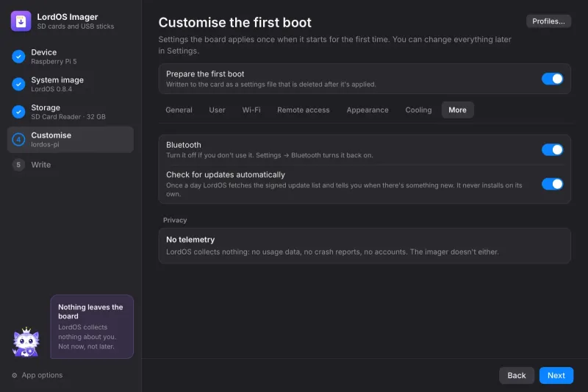
Task: Select the More tab
Action: click(457, 110)
